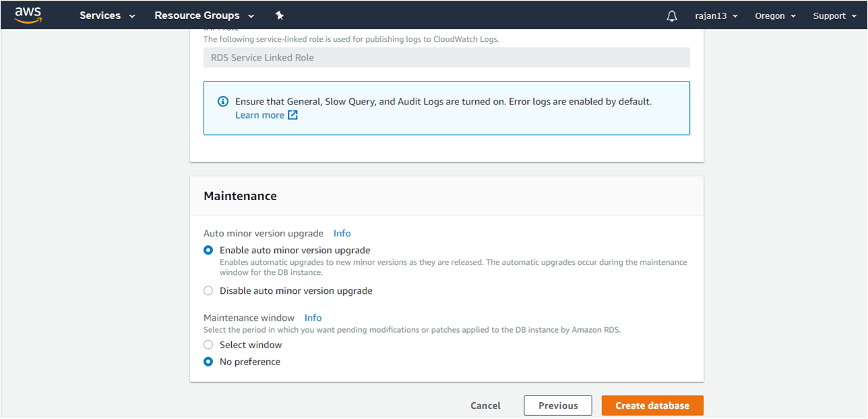Open the rajan13 account dropdown
This screenshot has width=868, height=419.
pos(716,16)
